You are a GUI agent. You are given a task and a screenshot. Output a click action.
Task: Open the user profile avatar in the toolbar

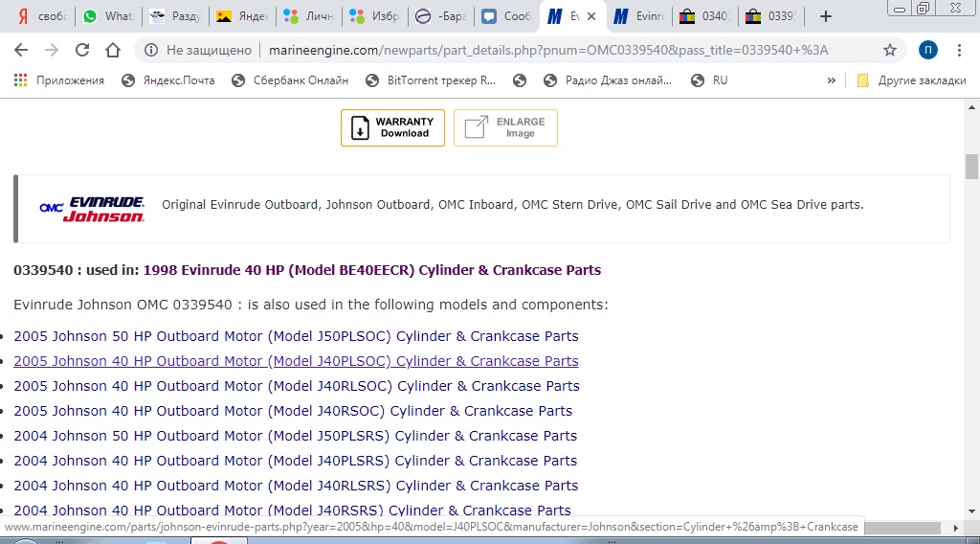[x=927, y=50]
